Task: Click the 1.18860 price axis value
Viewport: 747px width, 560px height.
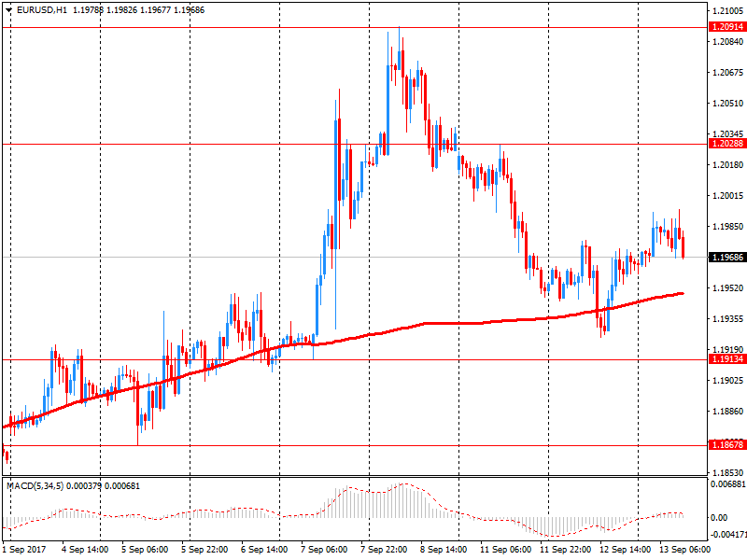Action: [x=727, y=412]
